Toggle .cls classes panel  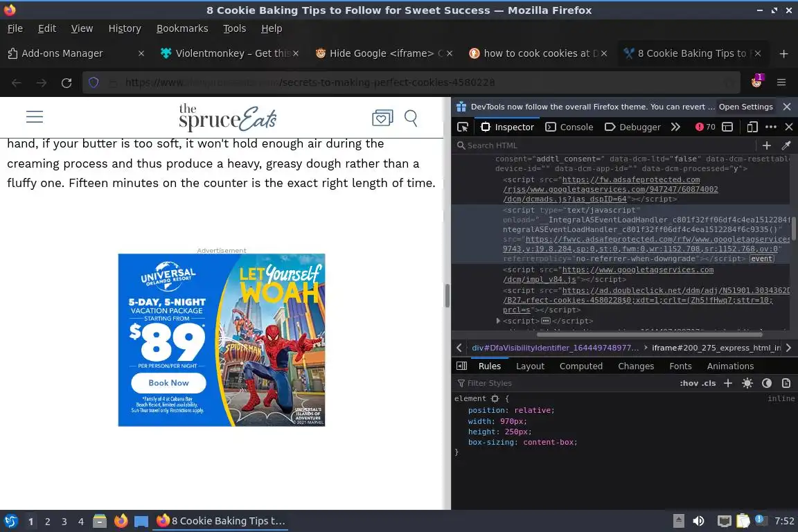click(x=709, y=383)
